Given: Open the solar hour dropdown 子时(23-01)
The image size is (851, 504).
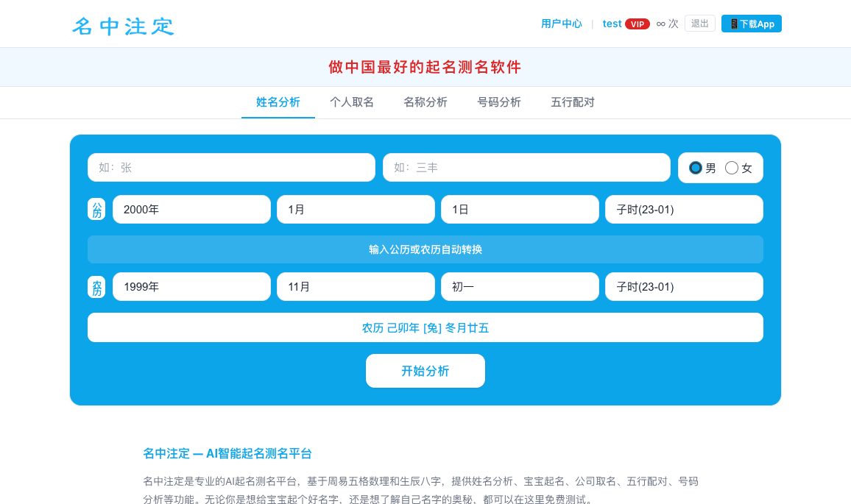Looking at the screenshot, I should tap(684, 210).
